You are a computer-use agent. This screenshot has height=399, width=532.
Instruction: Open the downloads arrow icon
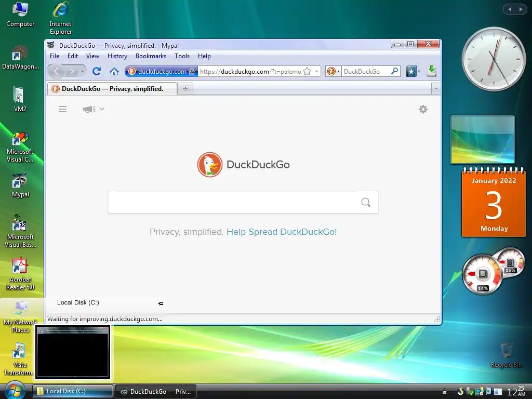click(432, 71)
